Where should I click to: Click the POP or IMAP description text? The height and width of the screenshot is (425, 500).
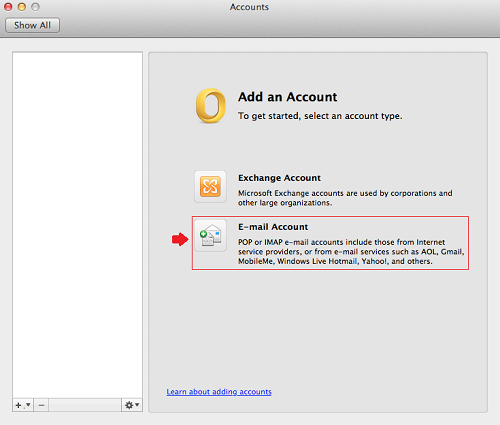pyautogui.click(x=351, y=252)
